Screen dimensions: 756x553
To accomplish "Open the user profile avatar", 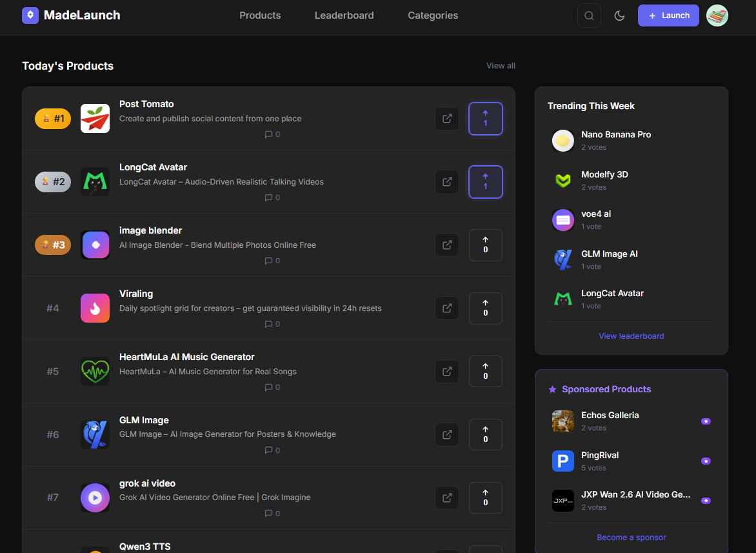I will click(717, 15).
